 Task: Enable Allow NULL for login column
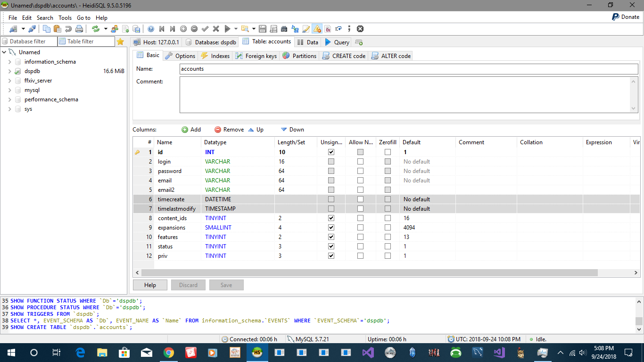click(360, 162)
